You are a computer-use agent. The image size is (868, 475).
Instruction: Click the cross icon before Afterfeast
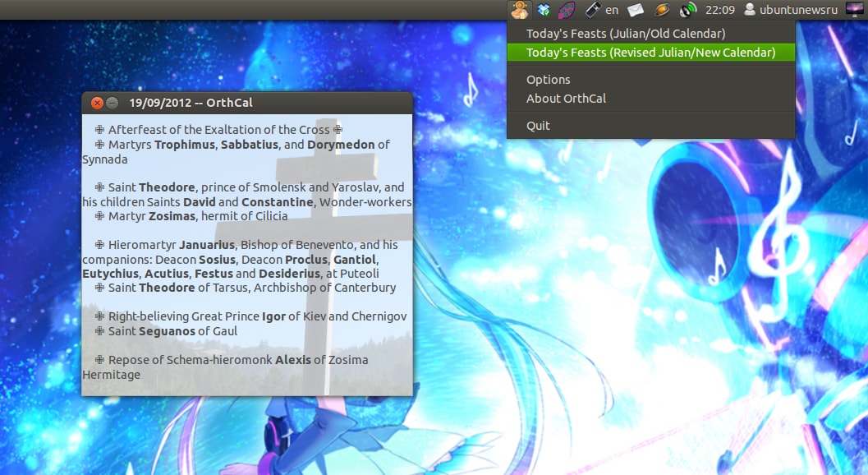coord(99,129)
